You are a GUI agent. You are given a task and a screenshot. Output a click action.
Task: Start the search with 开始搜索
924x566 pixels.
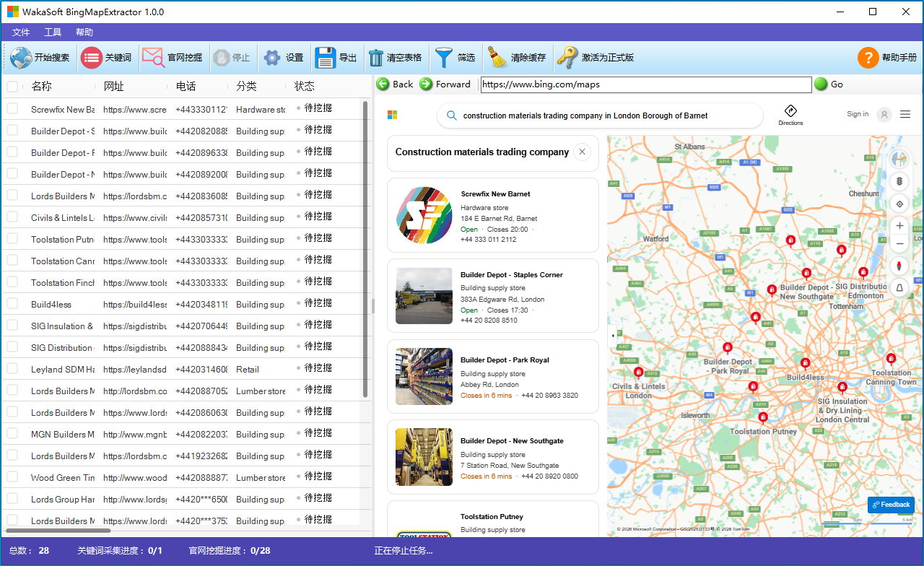tap(40, 58)
